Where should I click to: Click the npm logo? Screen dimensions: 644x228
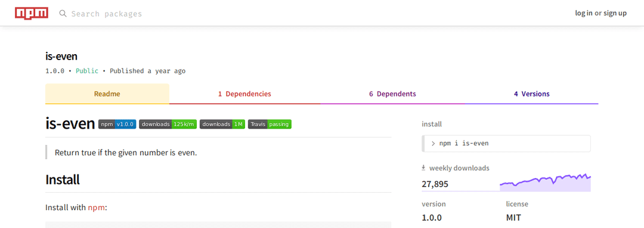pyautogui.click(x=32, y=13)
